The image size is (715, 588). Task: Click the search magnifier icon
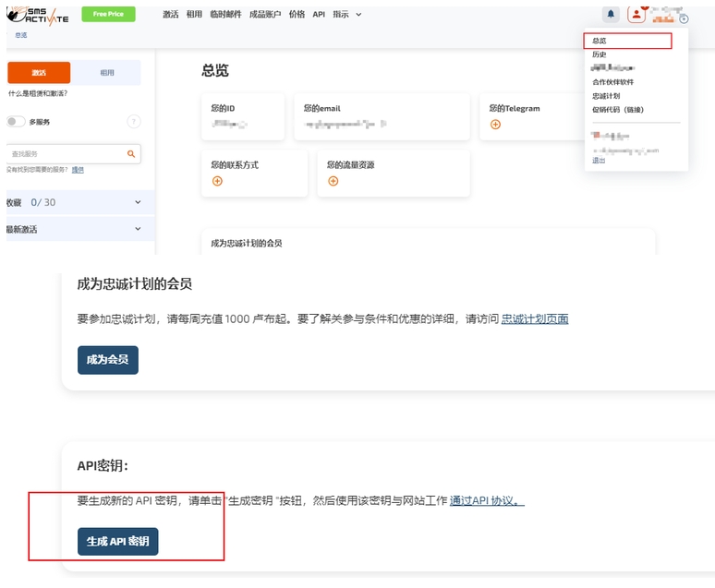[131, 154]
